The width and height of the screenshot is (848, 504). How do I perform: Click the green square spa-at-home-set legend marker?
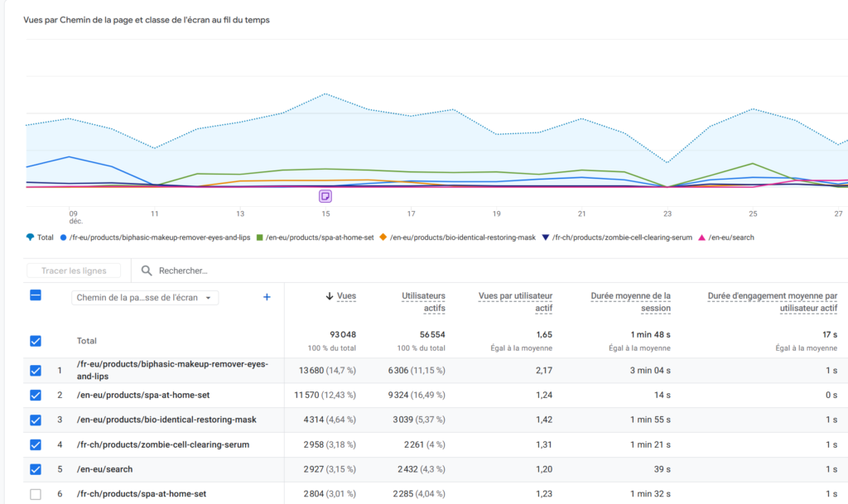coord(260,238)
